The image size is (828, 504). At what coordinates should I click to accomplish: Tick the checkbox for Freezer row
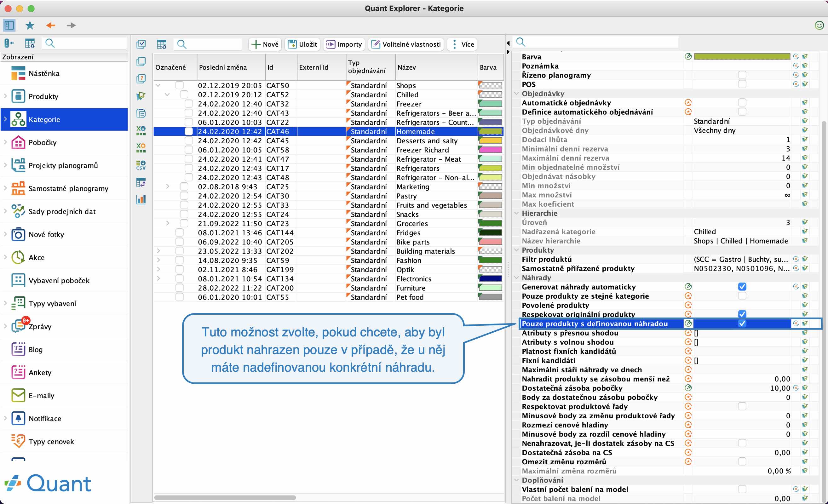[x=188, y=104]
